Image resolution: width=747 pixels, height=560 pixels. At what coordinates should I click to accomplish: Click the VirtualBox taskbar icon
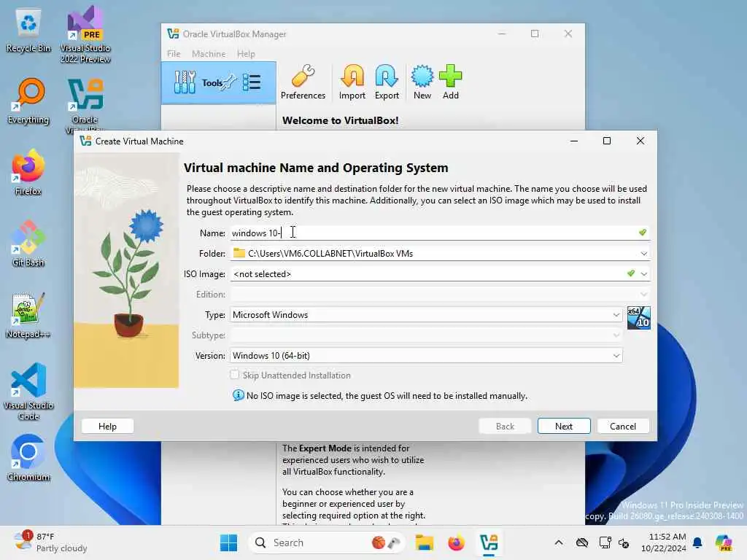click(x=489, y=542)
